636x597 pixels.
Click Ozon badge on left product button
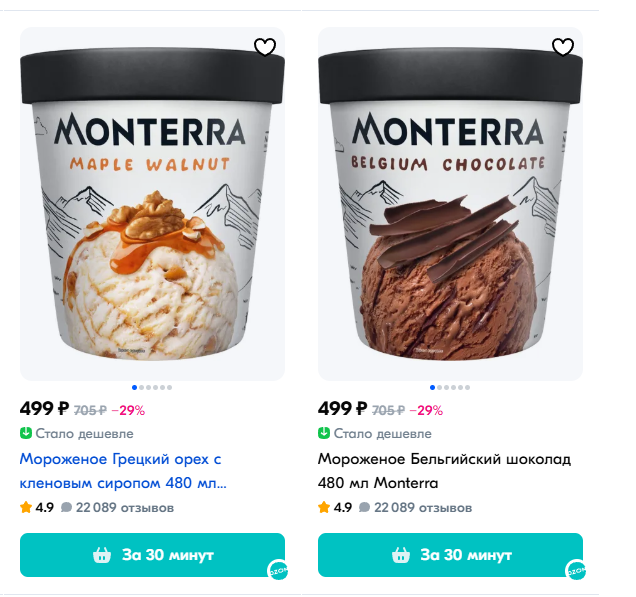point(278,570)
